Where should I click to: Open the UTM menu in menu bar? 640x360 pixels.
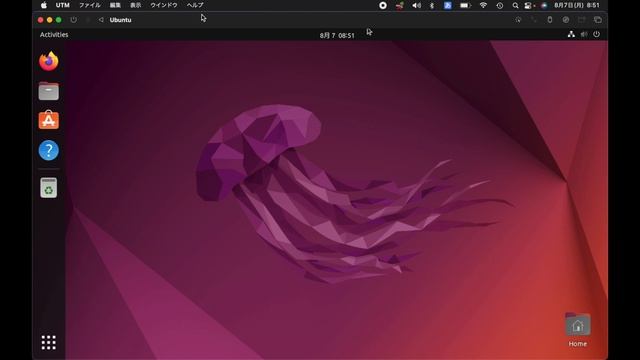point(62,5)
